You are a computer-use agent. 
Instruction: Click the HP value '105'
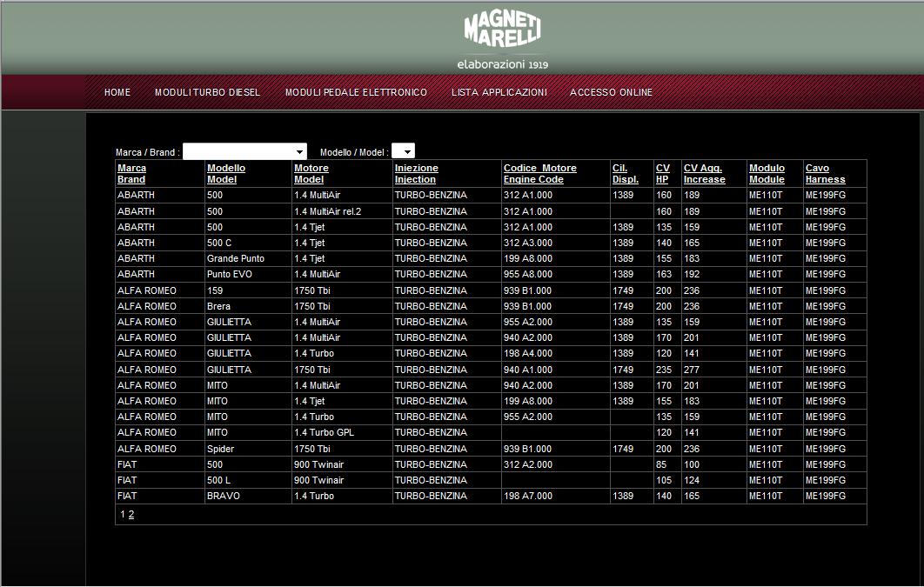coord(664,480)
